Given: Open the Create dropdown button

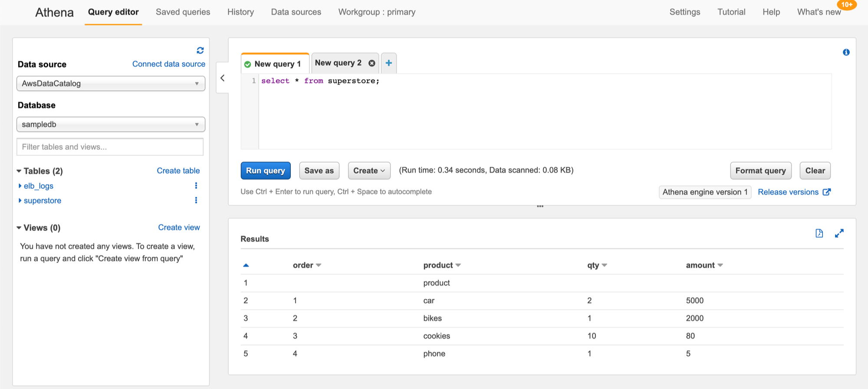Looking at the screenshot, I should 369,171.
